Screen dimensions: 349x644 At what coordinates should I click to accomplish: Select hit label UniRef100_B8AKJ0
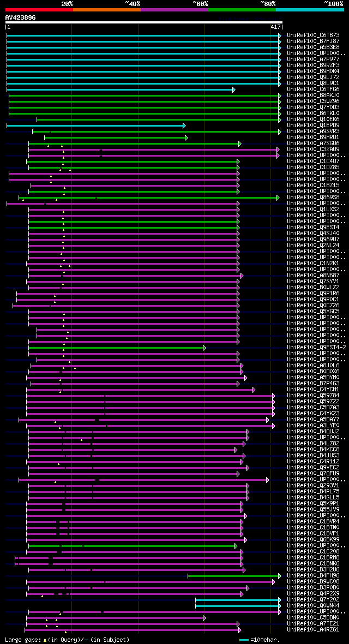pyautogui.click(x=313, y=96)
